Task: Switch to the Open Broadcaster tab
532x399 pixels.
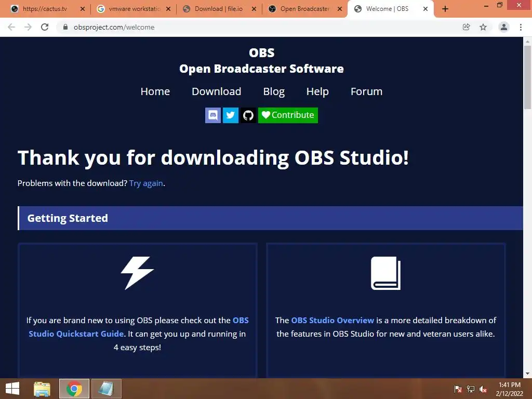Action: [x=304, y=9]
